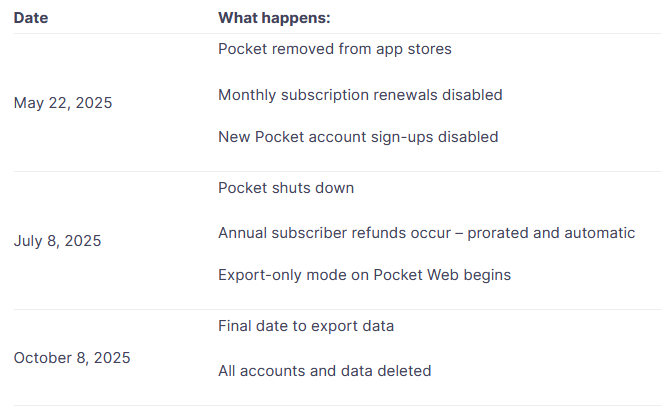
Task: Click "Final date to export data" text
Action: (x=306, y=326)
